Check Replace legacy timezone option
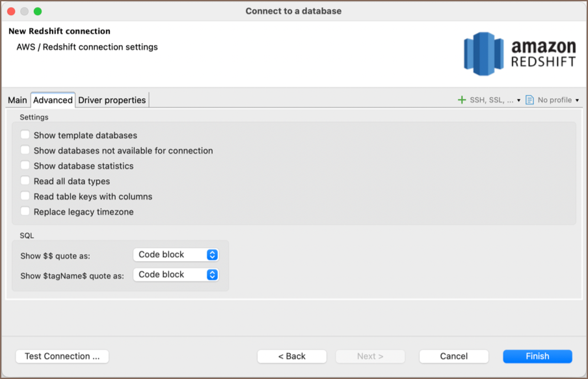The image size is (588, 379). [25, 212]
